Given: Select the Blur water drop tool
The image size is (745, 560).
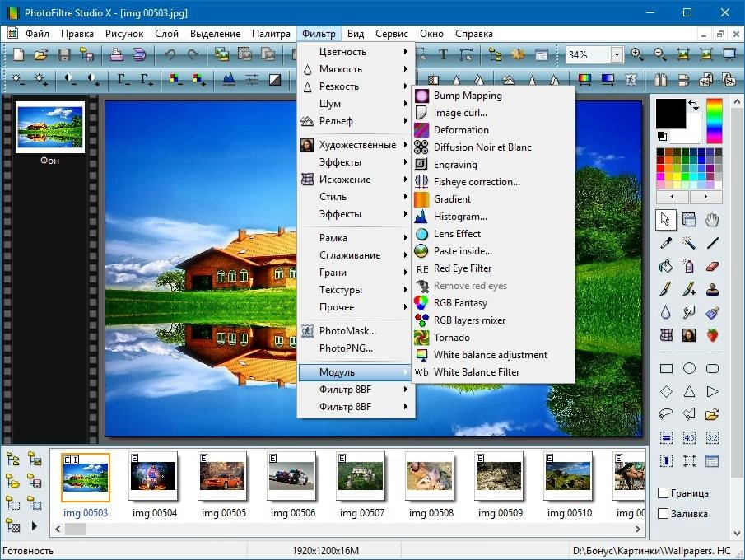Looking at the screenshot, I should (666, 312).
